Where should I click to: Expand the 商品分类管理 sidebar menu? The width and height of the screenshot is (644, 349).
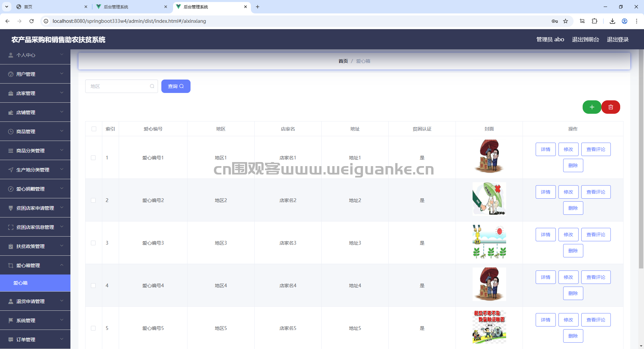35,151
